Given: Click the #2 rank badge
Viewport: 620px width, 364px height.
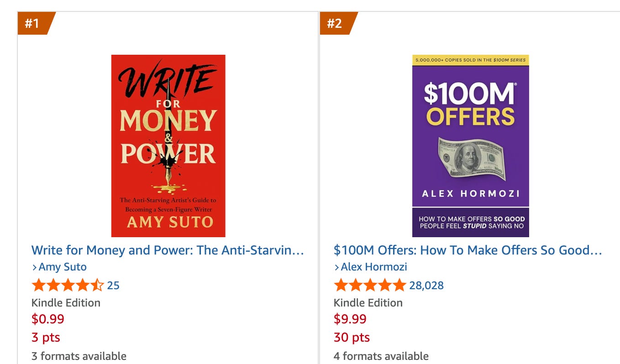Looking at the screenshot, I should 336,23.
